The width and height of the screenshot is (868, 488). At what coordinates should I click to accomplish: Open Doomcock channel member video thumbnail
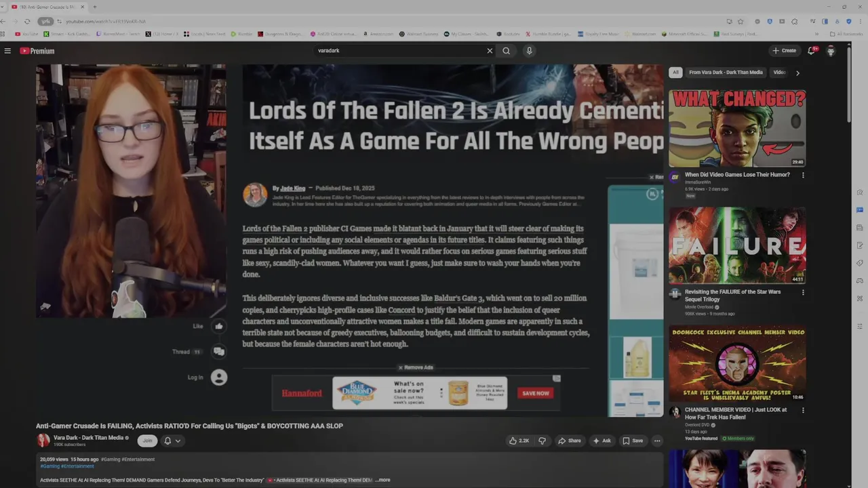pyautogui.click(x=737, y=363)
